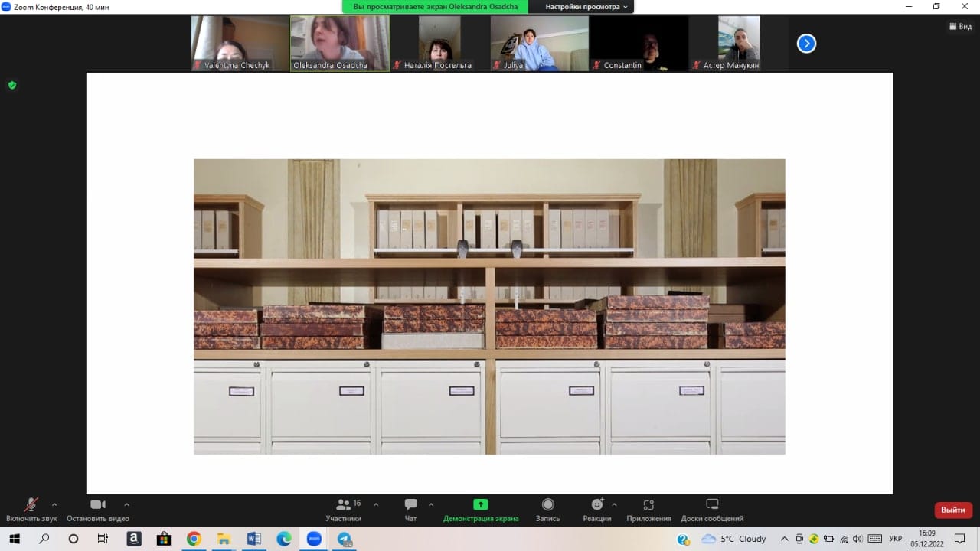Viewport: 980px width, 551px height.
Task: Select Наталія Постельга's video thumbnail
Action: click(x=439, y=43)
